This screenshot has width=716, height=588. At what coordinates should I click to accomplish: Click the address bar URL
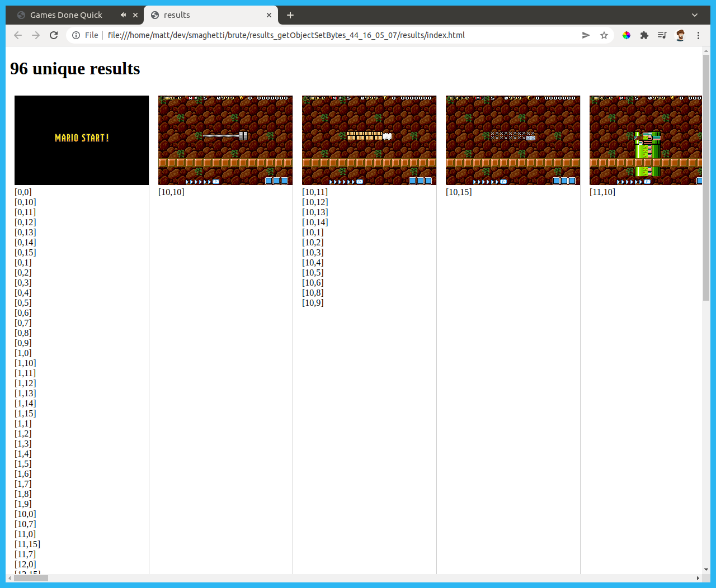point(286,35)
